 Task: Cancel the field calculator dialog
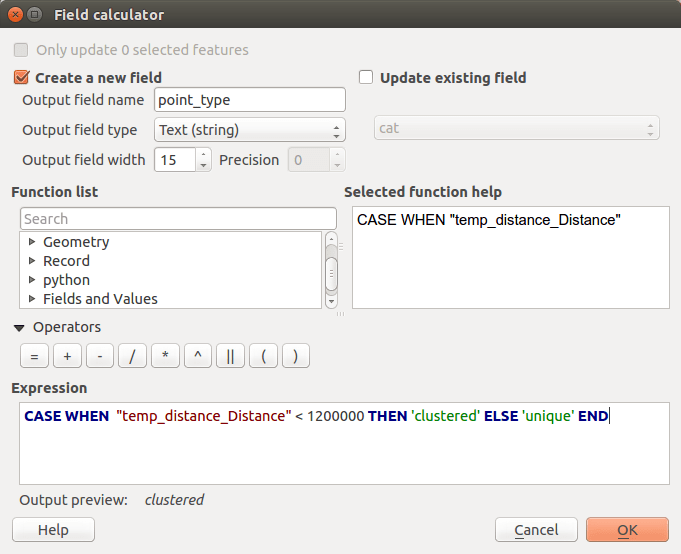coord(536,530)
